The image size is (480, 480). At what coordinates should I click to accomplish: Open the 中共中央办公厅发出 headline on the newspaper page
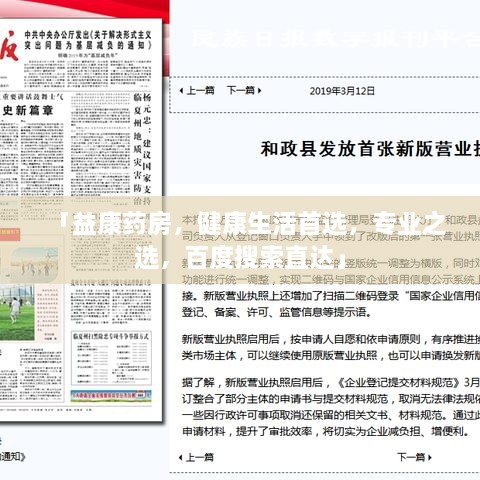(88, 40)
